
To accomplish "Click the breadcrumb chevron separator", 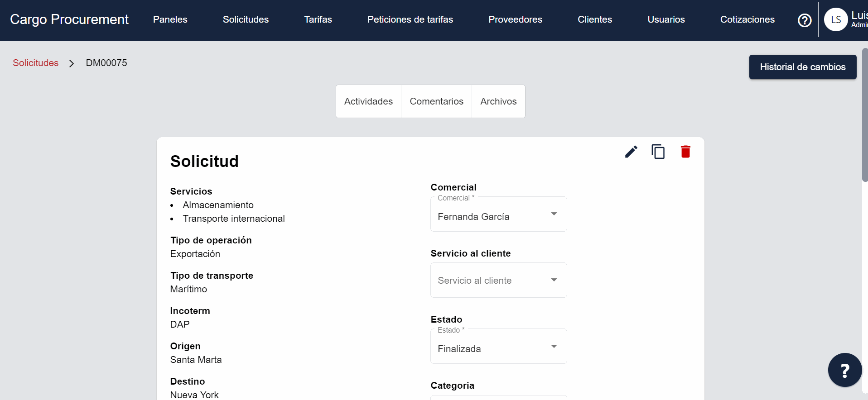I will (72, 63).
